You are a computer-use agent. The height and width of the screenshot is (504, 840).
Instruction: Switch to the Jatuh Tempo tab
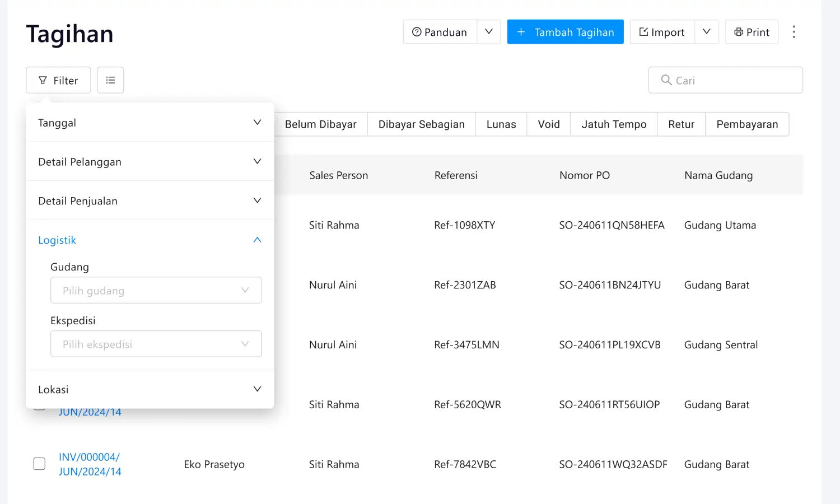coord(613,124)
